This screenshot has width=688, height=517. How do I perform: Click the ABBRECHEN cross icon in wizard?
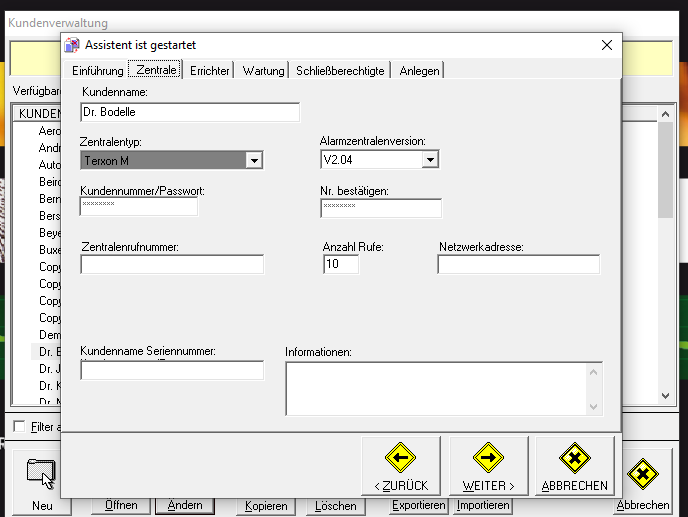point(574,459)
